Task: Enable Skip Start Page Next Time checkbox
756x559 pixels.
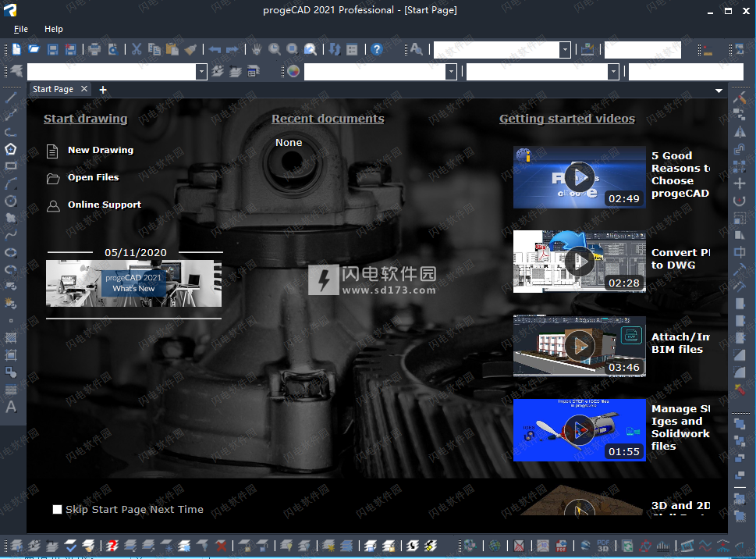Action: pyautogui.click(x=58, y=509)
